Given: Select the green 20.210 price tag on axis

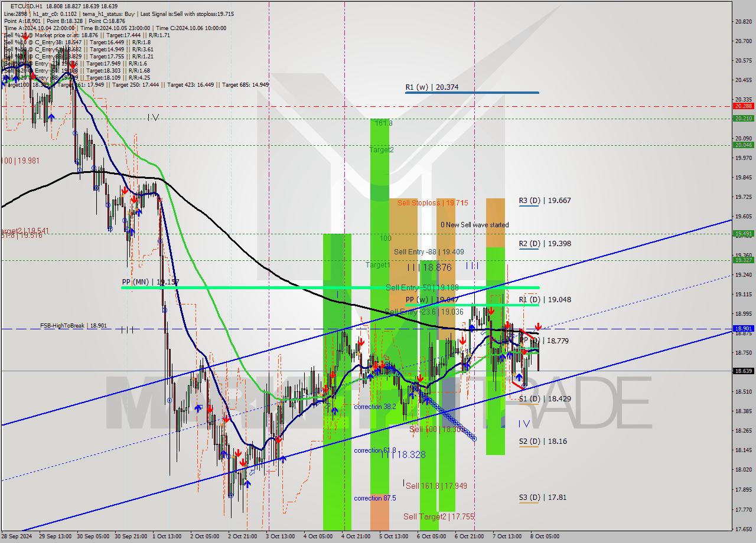Looking at the screenshot, I should click(743, 119).
